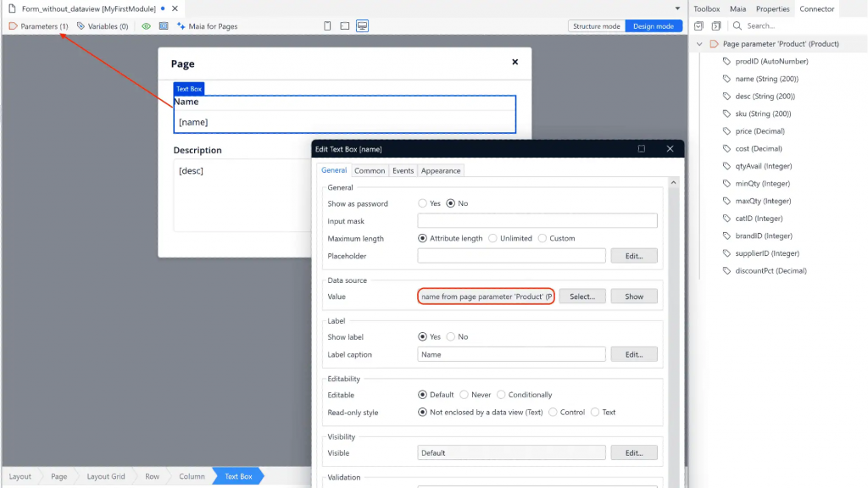Image resolution: width=868 pixels, height=488 pixels.
Task: Click the expand all icon in Connector
Action: [699, 26]
